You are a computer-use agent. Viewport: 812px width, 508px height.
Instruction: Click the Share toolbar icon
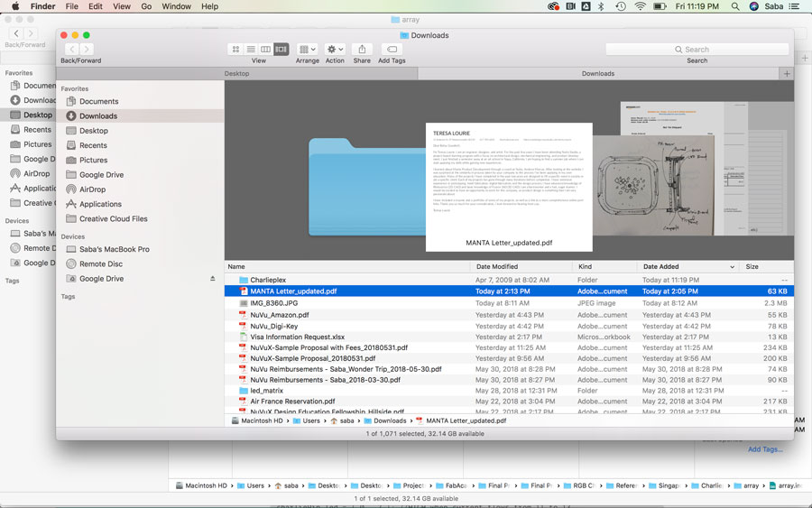362,50
